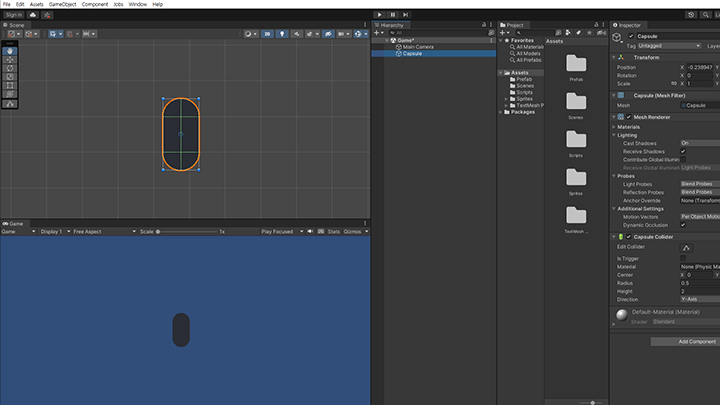720x405 pixels.
Task: Open the Component menu
Action: (x=95, y=4)
